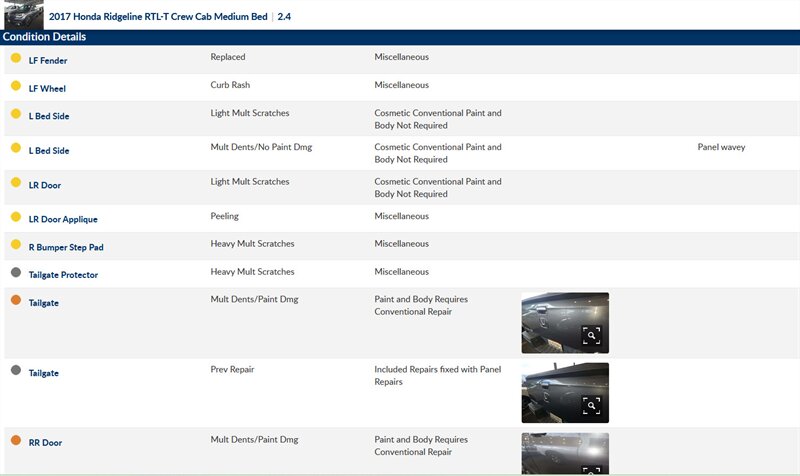This screenshot has height=476, width=800.
Task: Click the orange dot beside RR Door
Action: click(x=16, y=440)
